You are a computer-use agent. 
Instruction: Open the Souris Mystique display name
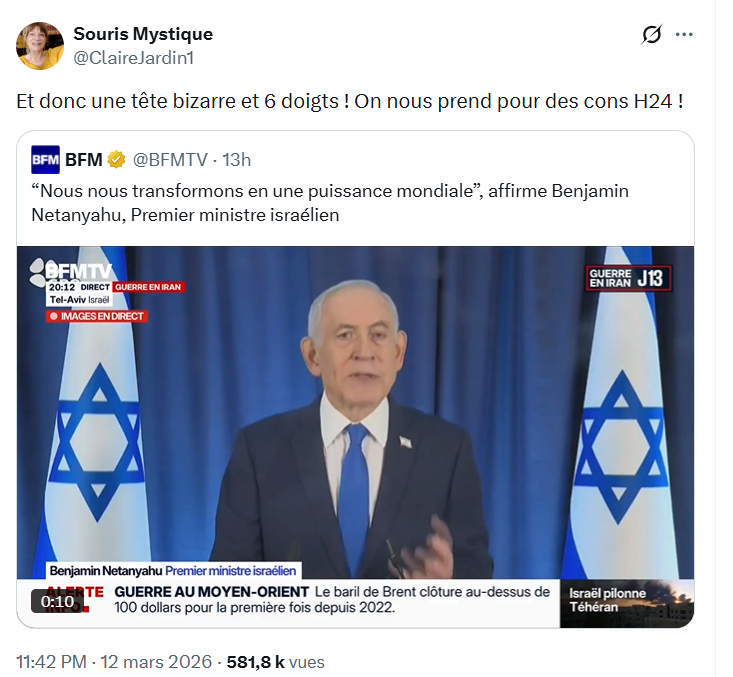pos(143,34)
